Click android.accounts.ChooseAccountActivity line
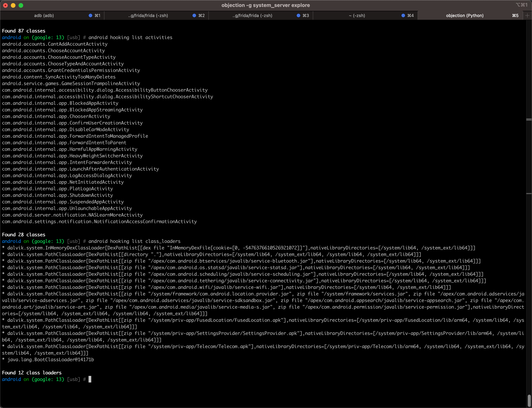The image size is (532, 408). pyautogui.click(x=53, y=50)
